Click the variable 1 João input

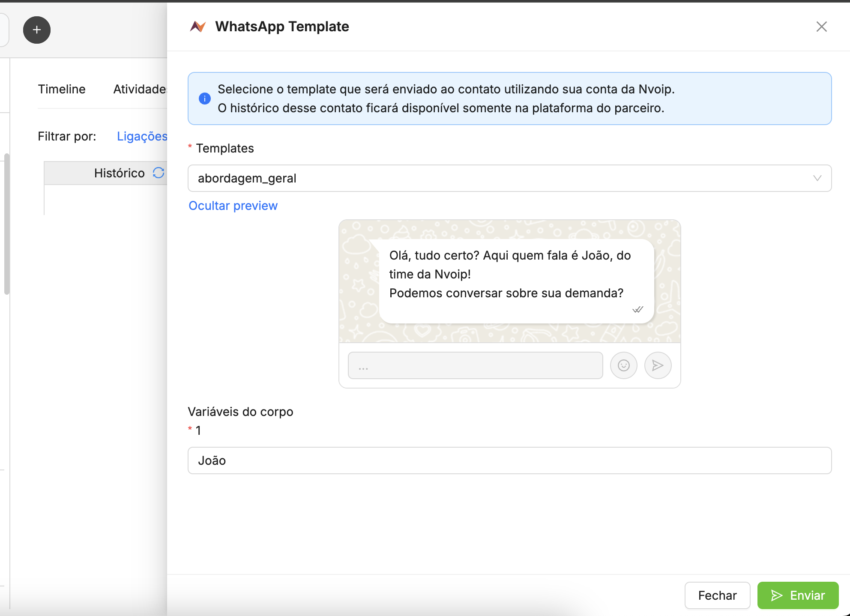pyautogui.click(x=509, y=461)
